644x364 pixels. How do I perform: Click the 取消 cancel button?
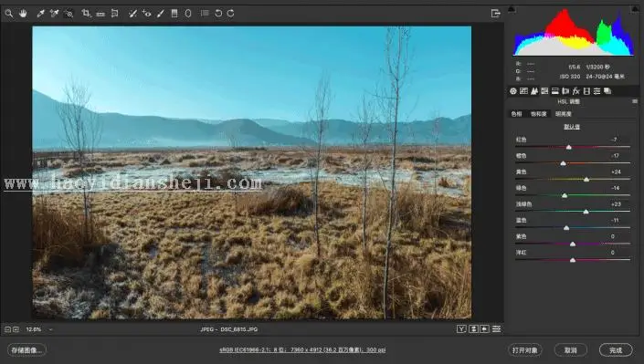(571, 350)
